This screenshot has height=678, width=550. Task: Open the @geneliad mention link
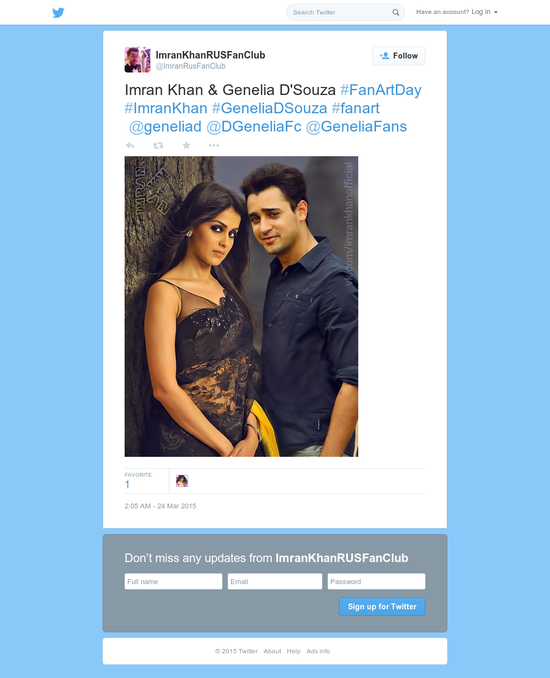165,127
